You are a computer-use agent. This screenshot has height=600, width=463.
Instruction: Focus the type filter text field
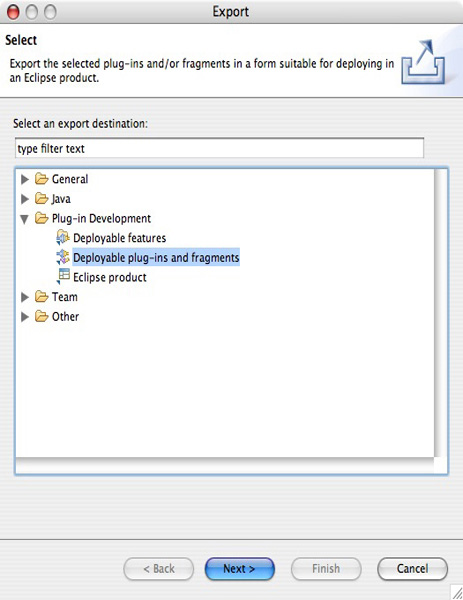point(219,148)
